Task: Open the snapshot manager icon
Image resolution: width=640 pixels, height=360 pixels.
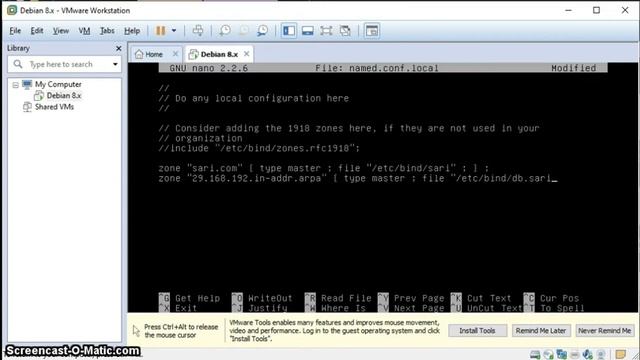Action: point(262,31)
